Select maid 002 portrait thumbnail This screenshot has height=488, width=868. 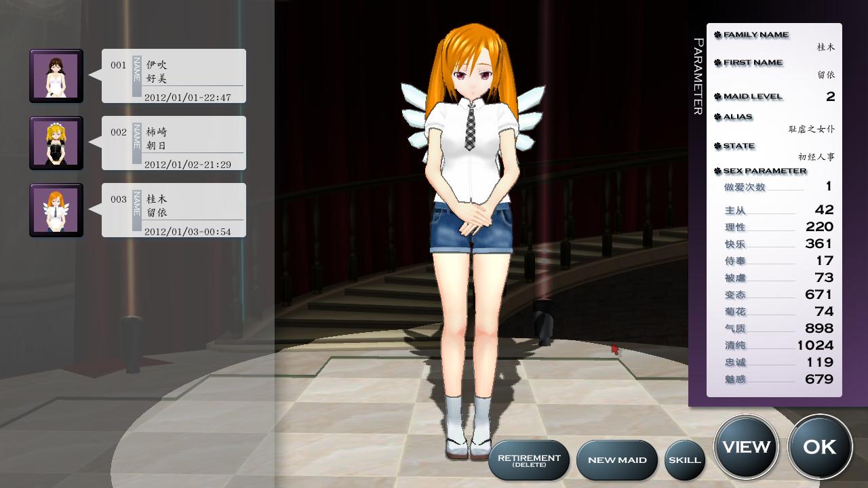pyautogui.click(x=56, y=143)
